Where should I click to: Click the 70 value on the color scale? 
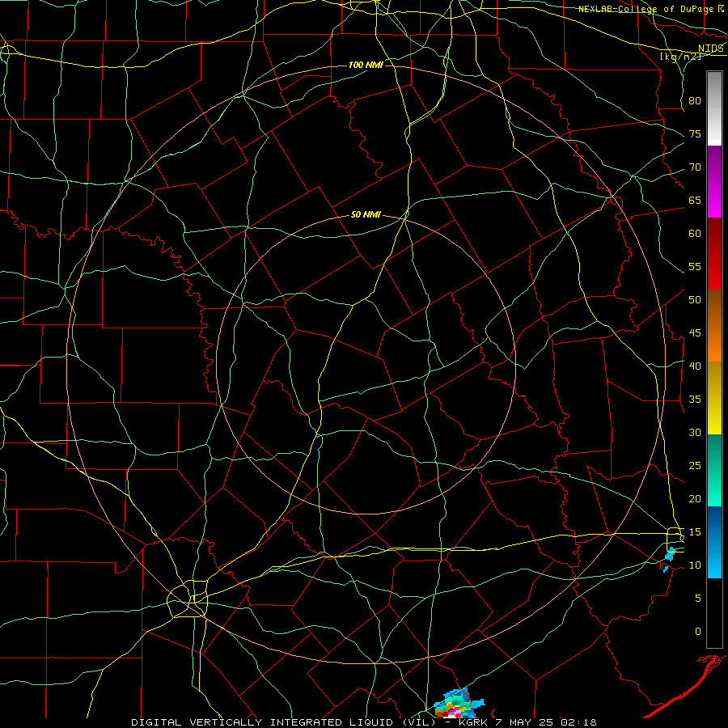(x=695, y=167)
